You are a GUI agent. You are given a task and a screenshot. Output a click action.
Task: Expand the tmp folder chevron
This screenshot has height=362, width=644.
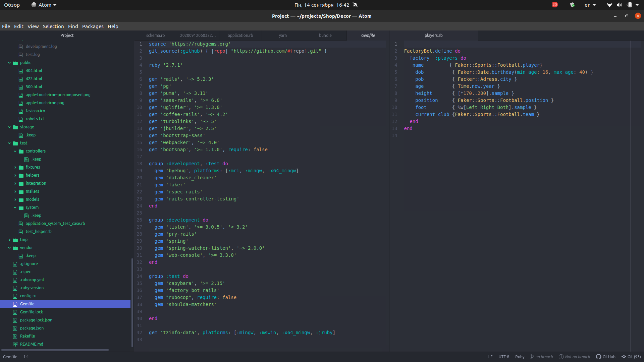[9, 240]
